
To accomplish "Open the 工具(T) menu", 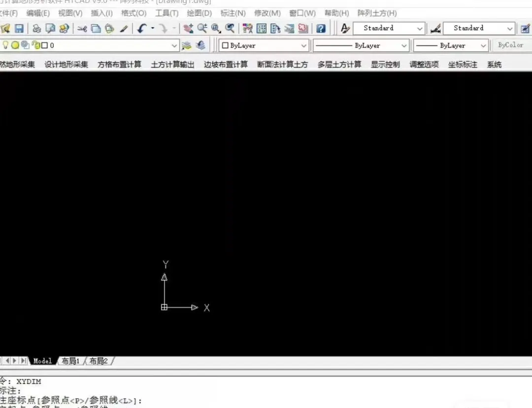I will point(166,13).
